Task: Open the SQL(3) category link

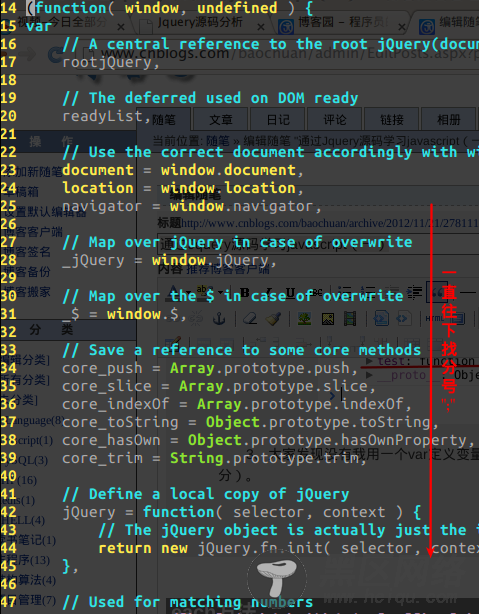Action: [25, 460]
